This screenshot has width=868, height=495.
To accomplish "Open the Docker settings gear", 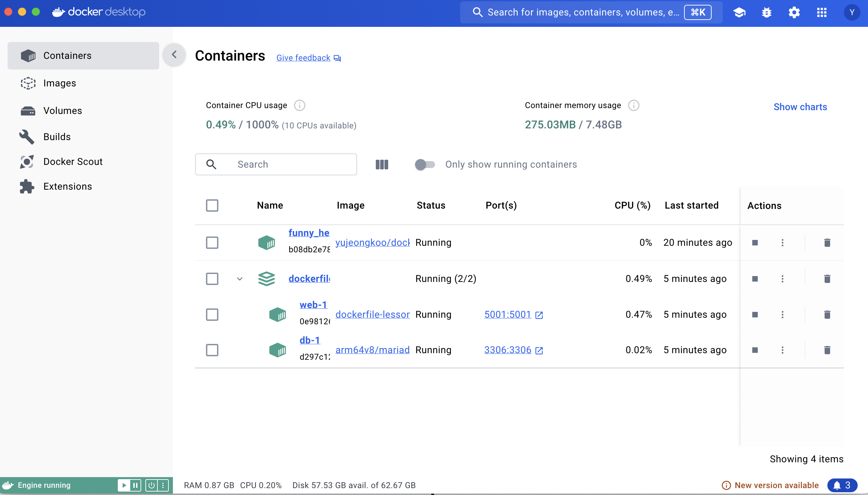I will coord(794,13).
